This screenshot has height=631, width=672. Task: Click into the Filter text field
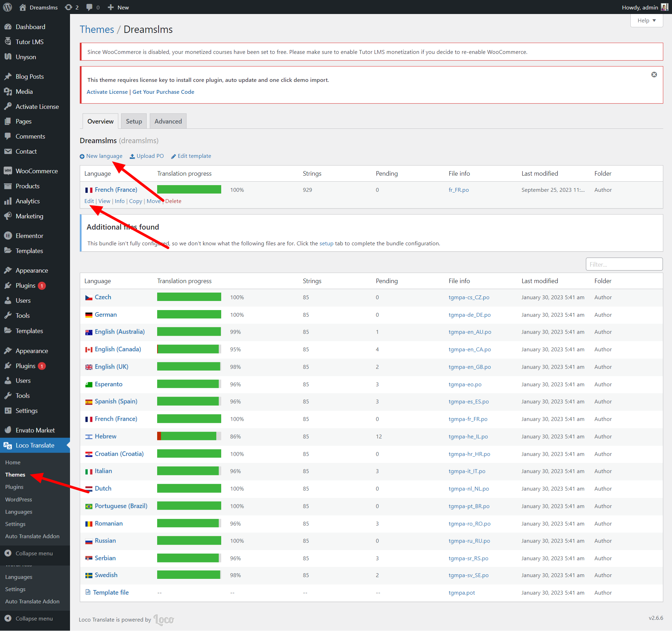point(624,264)
